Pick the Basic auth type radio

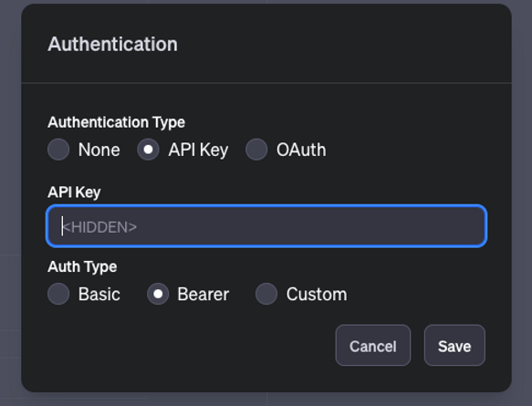(58, 294)
